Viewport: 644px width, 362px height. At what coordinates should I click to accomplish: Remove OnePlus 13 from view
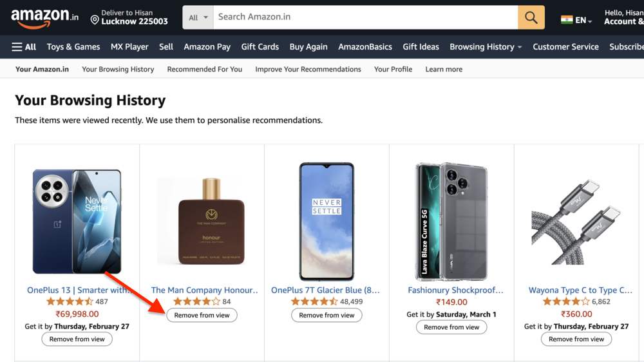[77, 339]
